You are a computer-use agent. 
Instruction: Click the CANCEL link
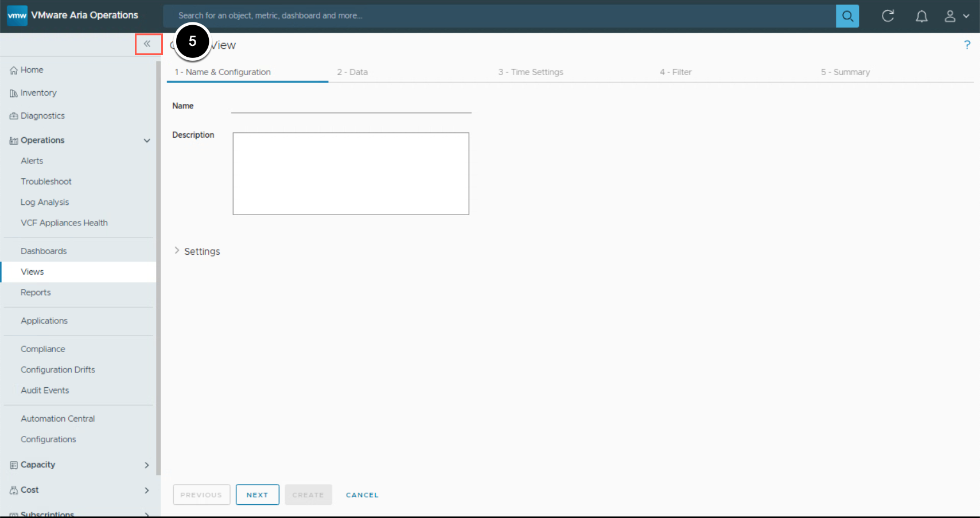362,494
